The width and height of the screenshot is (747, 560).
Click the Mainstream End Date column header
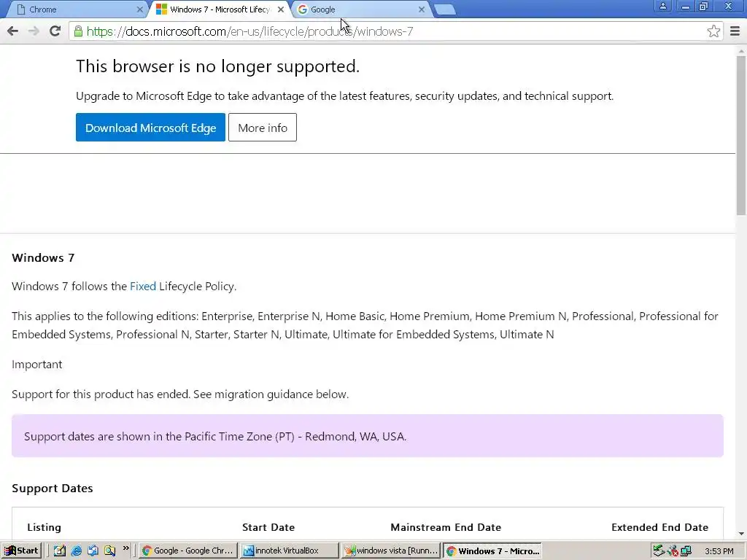(x=446, y=527)
